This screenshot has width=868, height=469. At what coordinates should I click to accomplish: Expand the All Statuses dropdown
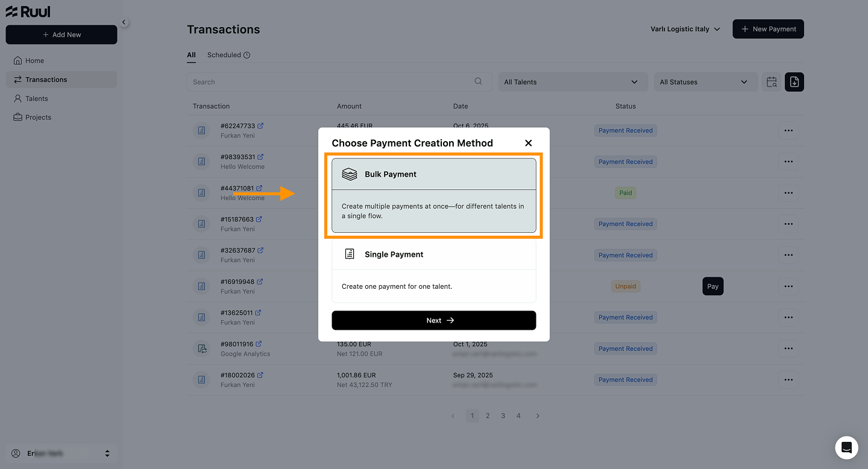705,82
